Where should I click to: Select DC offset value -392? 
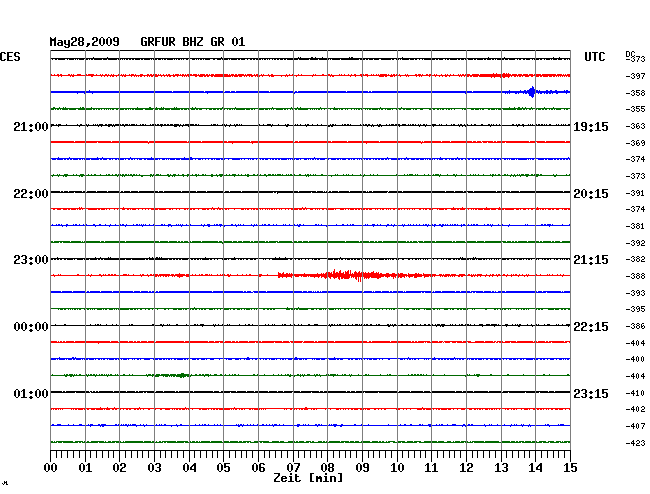click(x=635, y=243)
